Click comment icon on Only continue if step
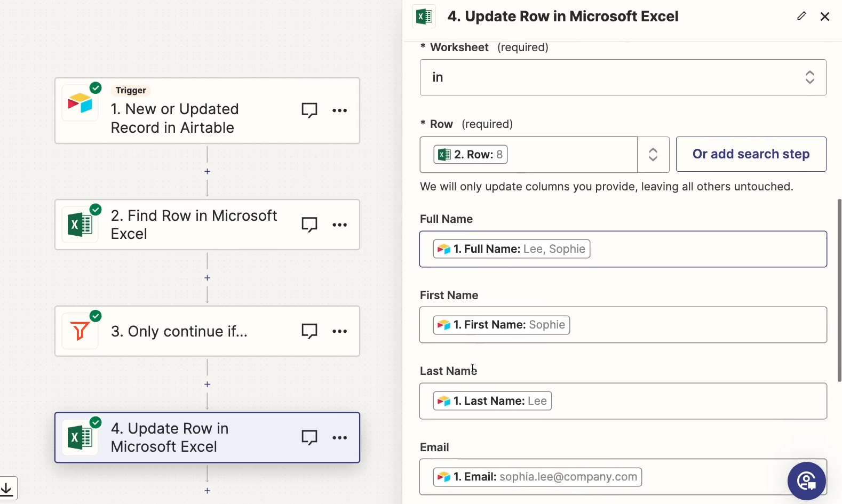Viewport: 842px width, 504px height. point(309,331)
